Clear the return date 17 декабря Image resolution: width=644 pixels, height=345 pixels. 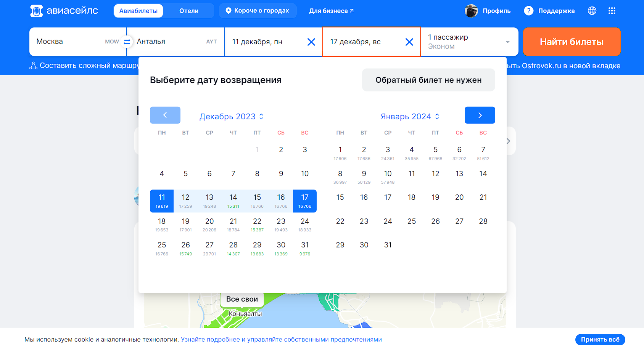409,42
